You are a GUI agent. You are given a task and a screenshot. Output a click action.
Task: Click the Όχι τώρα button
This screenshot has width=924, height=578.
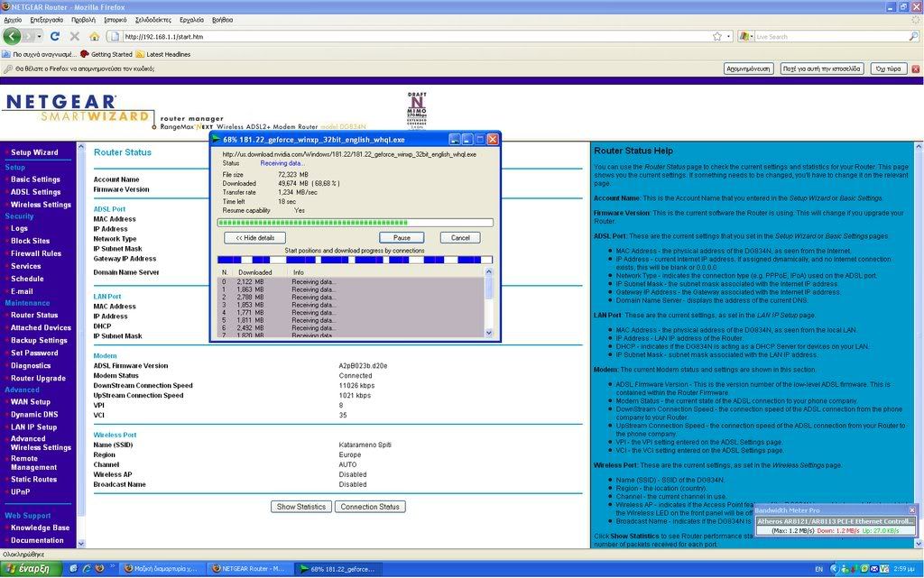(x=888, y=69)
